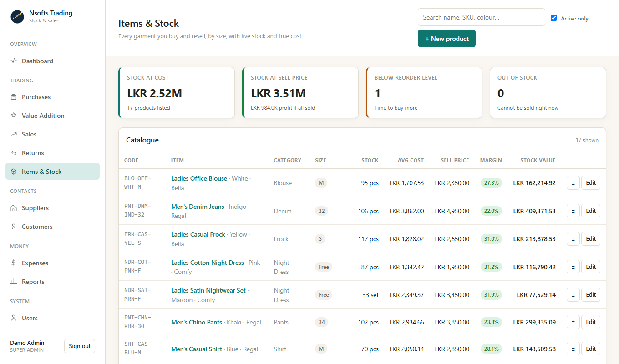This screenshot has height=364, width=619.
Task: Click the 17 shown count label
Action: pyautogui.click(x=587, y=140)
